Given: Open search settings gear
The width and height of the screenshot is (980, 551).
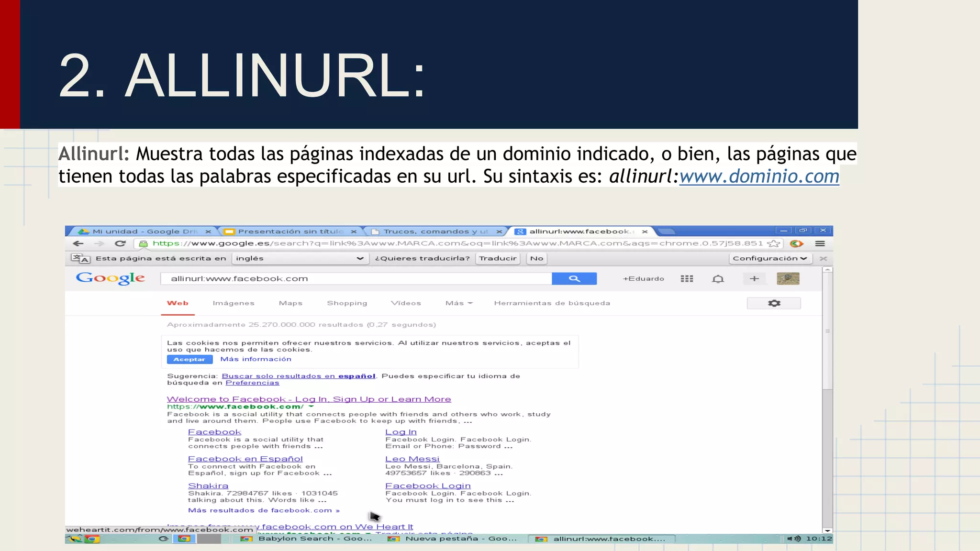Looking at the screenshot, I should (x=774, y=303).
